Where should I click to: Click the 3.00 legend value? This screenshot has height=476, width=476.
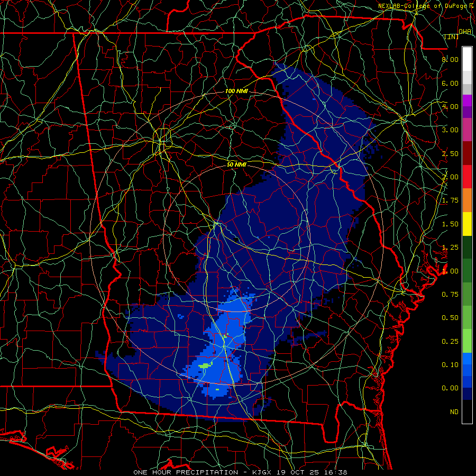pyautogui.click(x=450, y=130)
